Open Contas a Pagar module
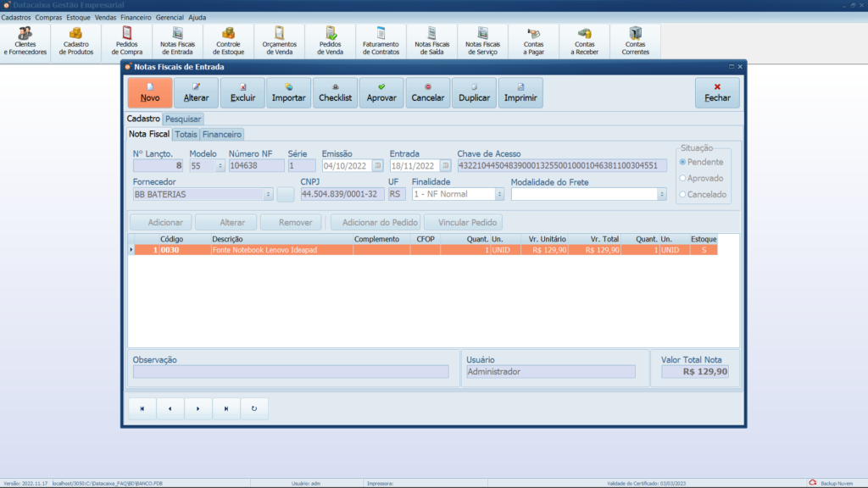 tap(534, 41)
